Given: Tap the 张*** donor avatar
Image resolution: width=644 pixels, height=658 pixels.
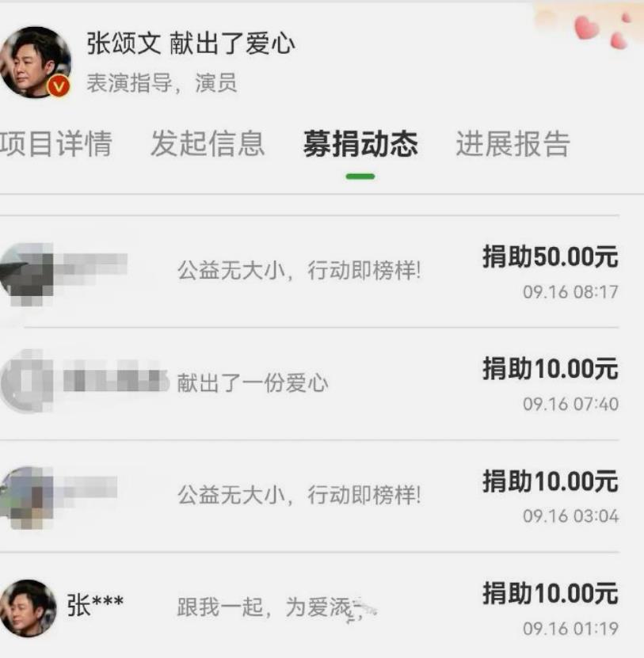Looking at the screenshot, I should [28, 608].
